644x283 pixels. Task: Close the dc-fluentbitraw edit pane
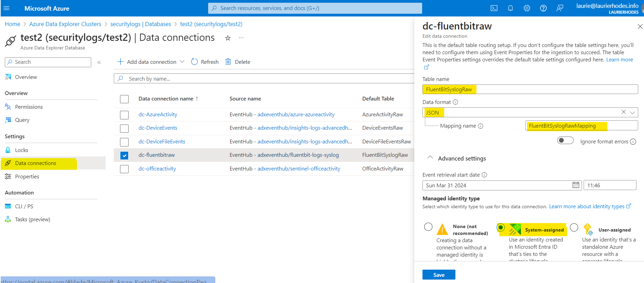coord(640,26)
